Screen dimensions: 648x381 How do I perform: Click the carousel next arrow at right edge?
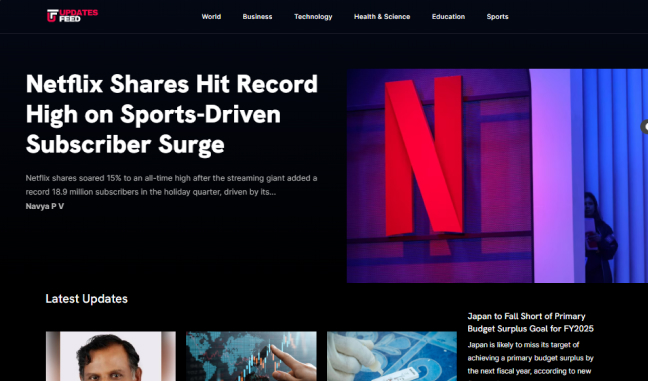[645, 127]
